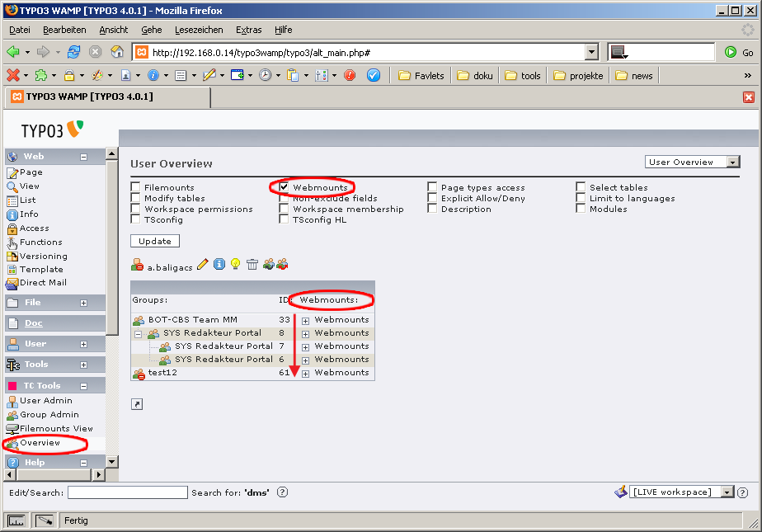This screenshot has height=532, width=762.
Task: Expand Webmounts for group ID 8
Action: [306, 334]
